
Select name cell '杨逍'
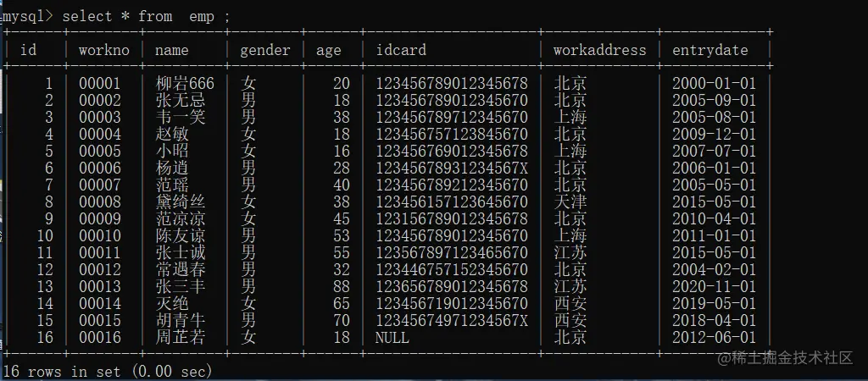pos(172,168)
